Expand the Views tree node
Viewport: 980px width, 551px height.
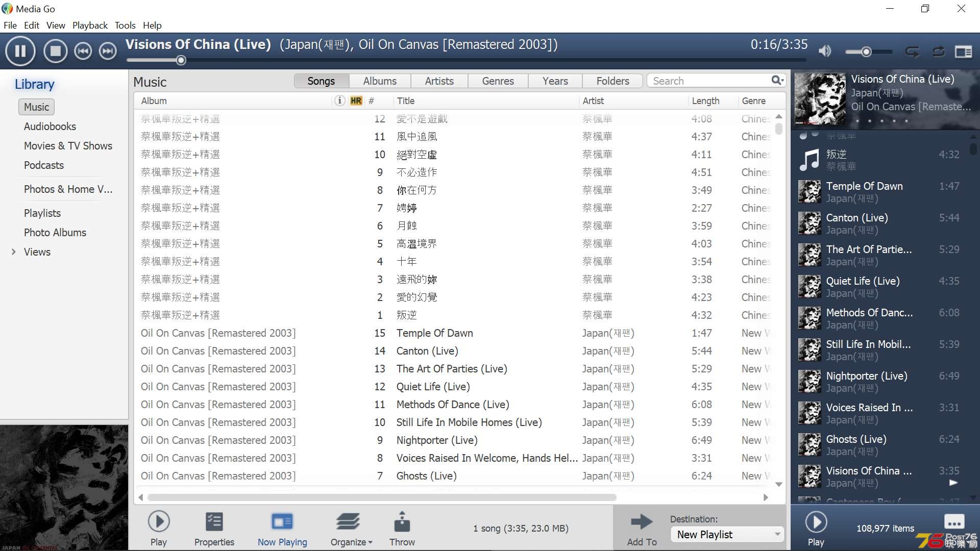14,252
